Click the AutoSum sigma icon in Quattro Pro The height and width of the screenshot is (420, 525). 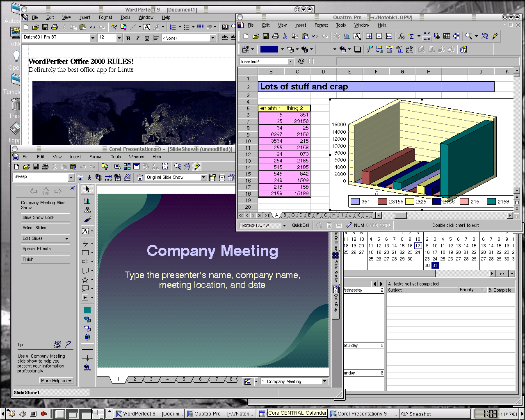pos(411,36)
